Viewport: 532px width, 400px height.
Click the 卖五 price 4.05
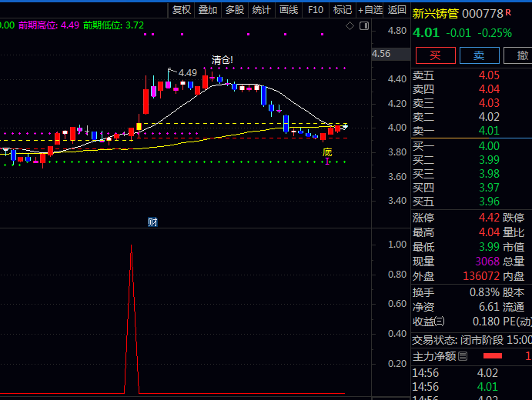(x=489, y=75)
